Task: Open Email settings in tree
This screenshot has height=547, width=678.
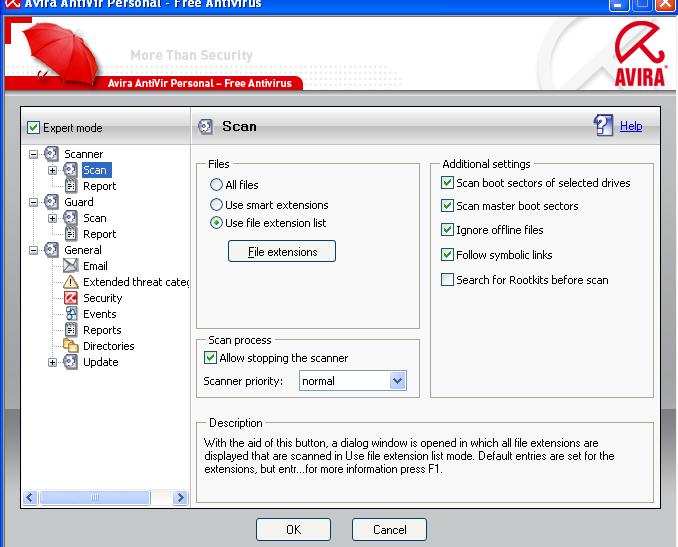Action: click(x=95, y=266)
